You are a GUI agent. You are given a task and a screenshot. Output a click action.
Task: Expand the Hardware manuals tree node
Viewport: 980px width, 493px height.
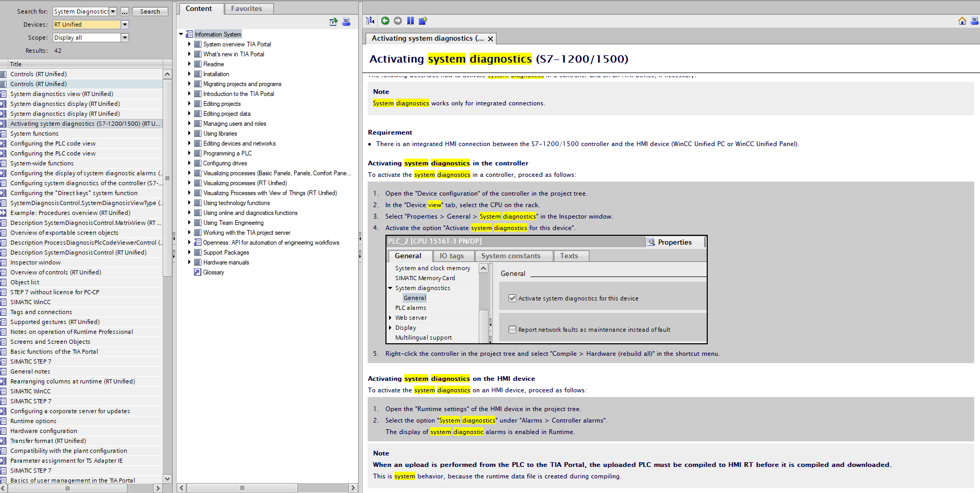[x=189, y=262]
